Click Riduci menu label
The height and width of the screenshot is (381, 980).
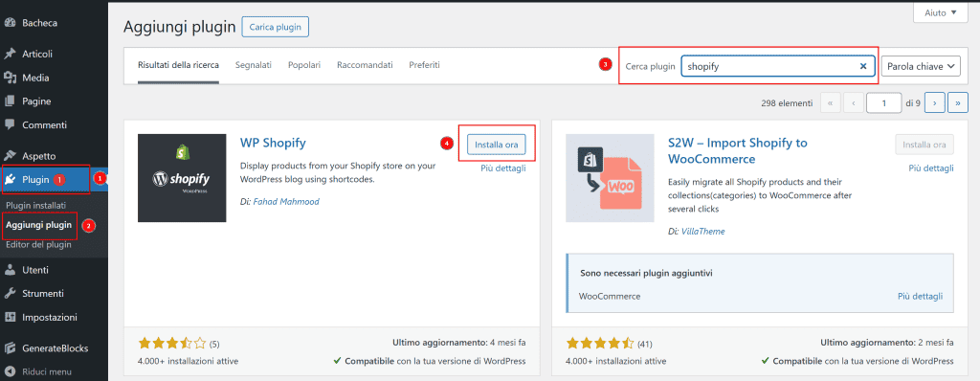(47, 371)
